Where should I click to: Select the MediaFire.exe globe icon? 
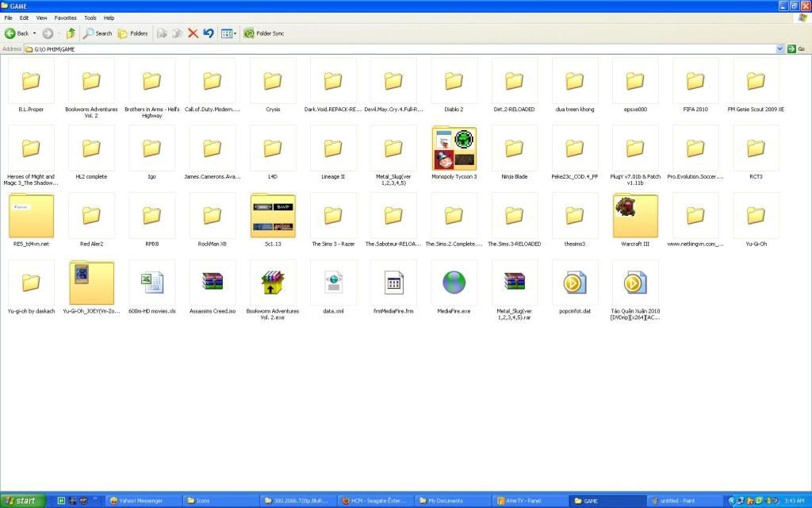point(454,283)
